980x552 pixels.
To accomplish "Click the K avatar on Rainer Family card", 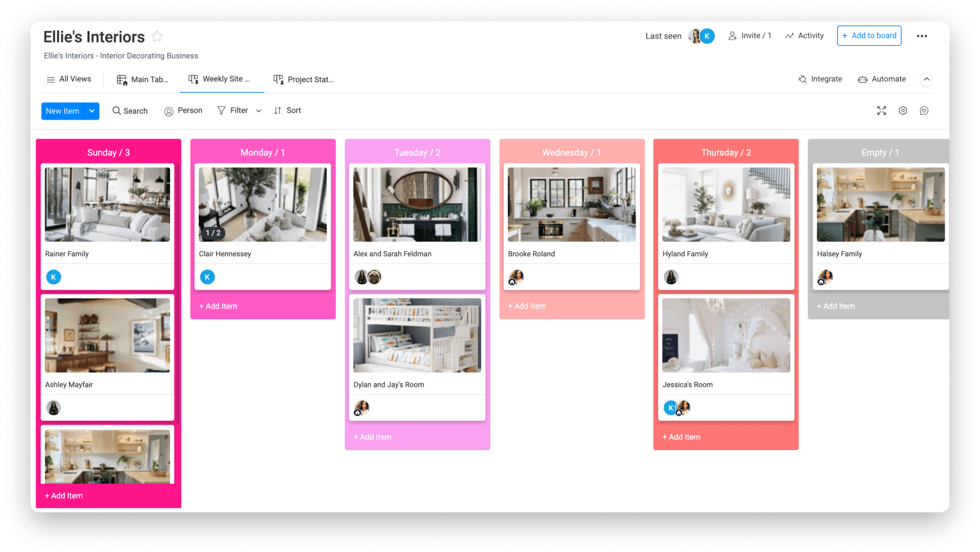I will pyautogui.click(x=54, y=277).
